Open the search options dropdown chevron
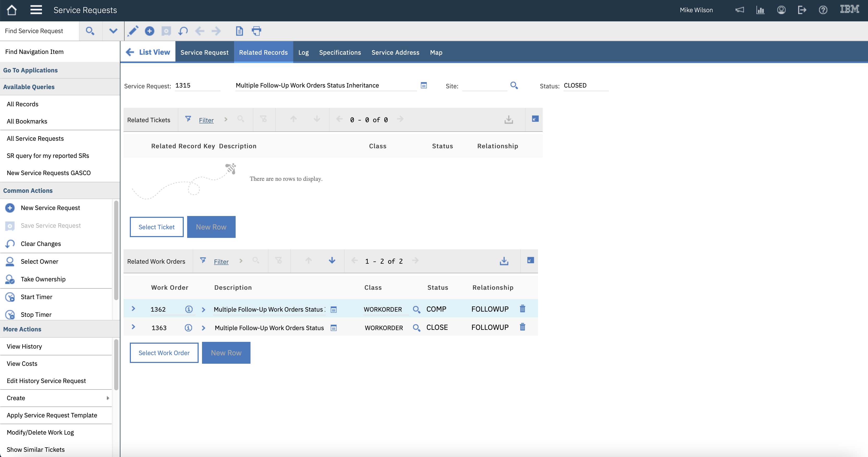868x457 pixels. pyautogui.click(x=113, y=31)
